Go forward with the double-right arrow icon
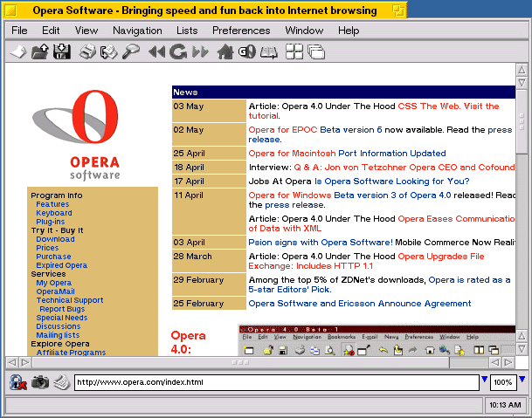Image resolution: width=532 pixels, height=418 pixels. [x=200, y=51]
